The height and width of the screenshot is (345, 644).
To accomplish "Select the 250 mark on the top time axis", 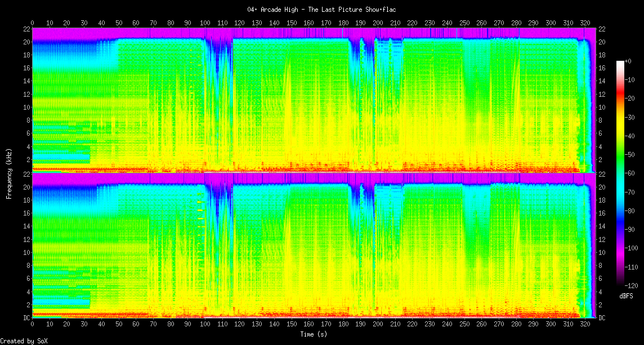I will tap(464, 23).
